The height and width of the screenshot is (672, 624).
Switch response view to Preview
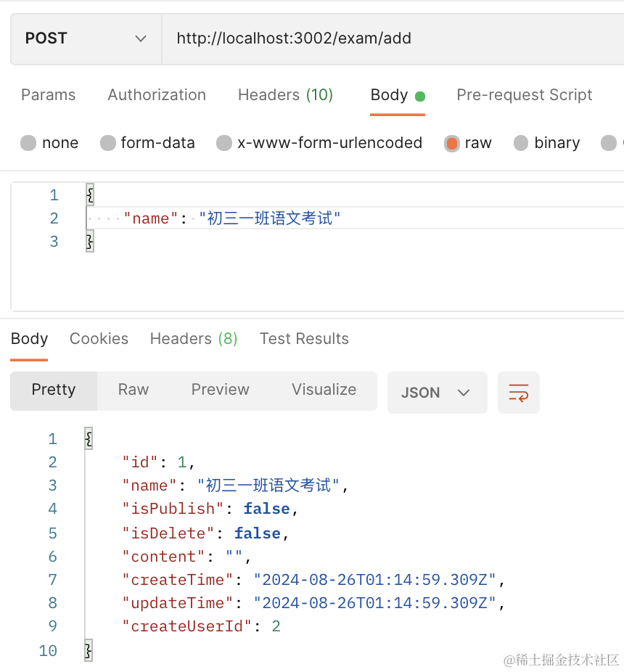(220, 390)
